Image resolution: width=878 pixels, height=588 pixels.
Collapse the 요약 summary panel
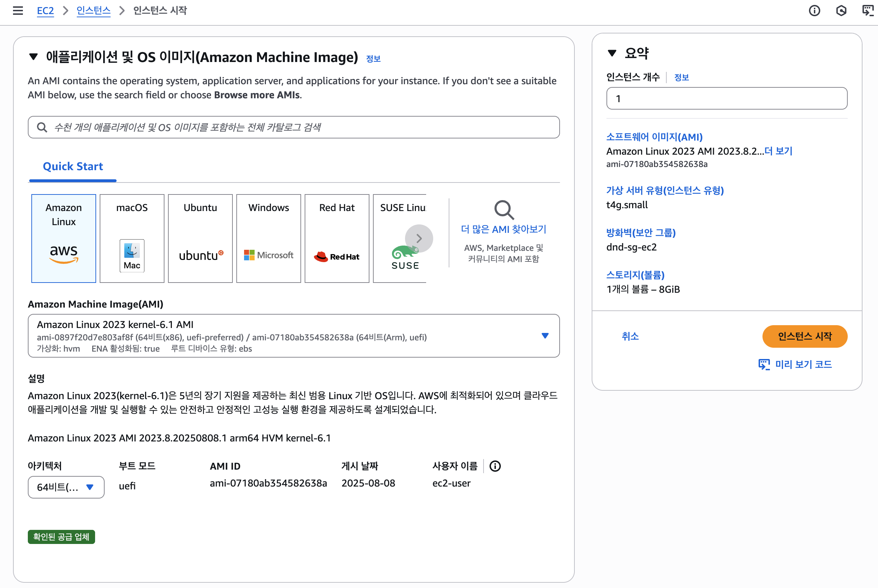coord(612,53)
